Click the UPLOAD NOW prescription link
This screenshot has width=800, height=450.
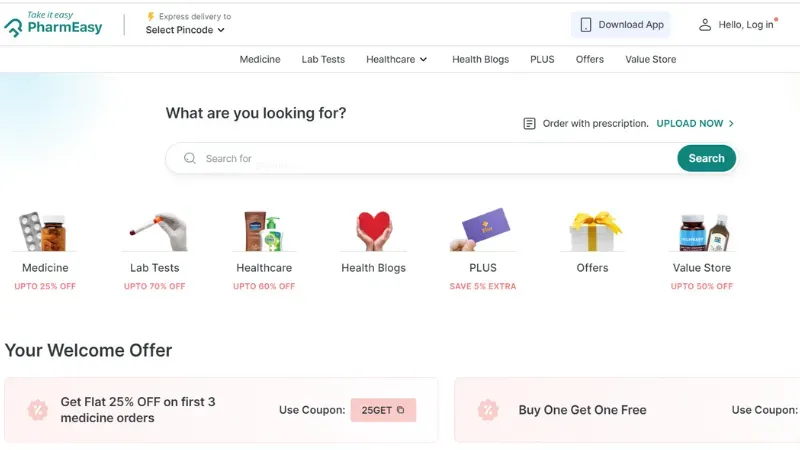(689, 123)
